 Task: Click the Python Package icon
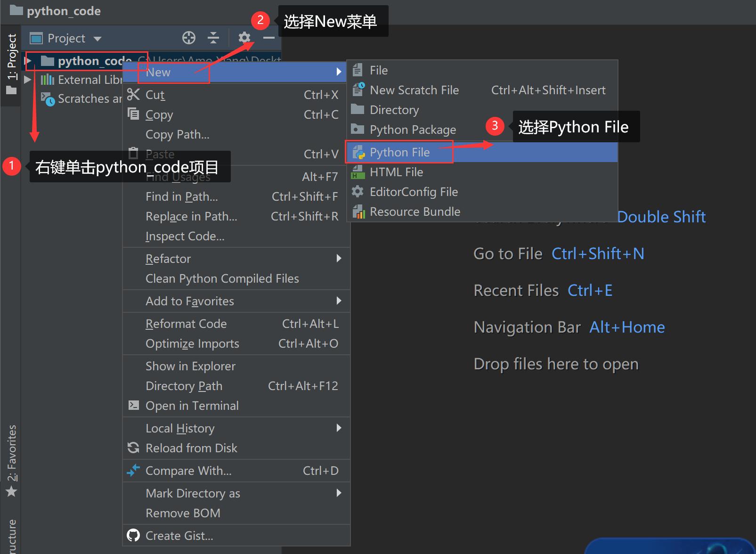pos(358,129)
